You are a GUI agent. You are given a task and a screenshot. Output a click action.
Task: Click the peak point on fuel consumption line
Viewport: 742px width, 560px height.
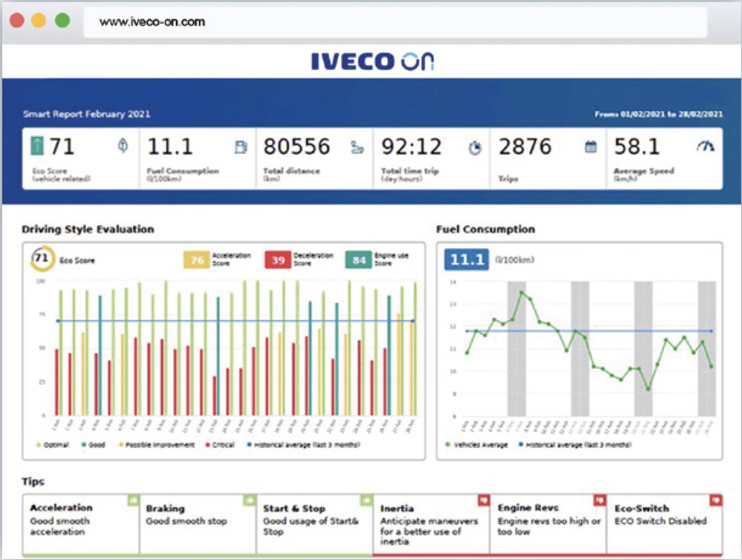point(522,292)
